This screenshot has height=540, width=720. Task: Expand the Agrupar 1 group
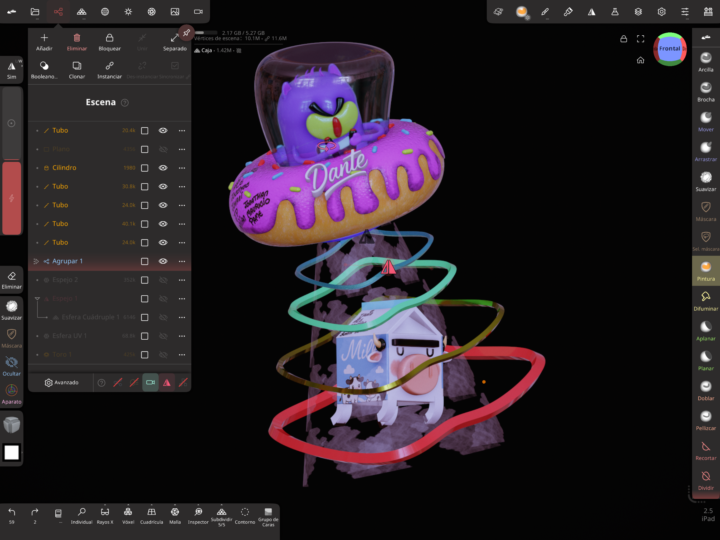36,261
